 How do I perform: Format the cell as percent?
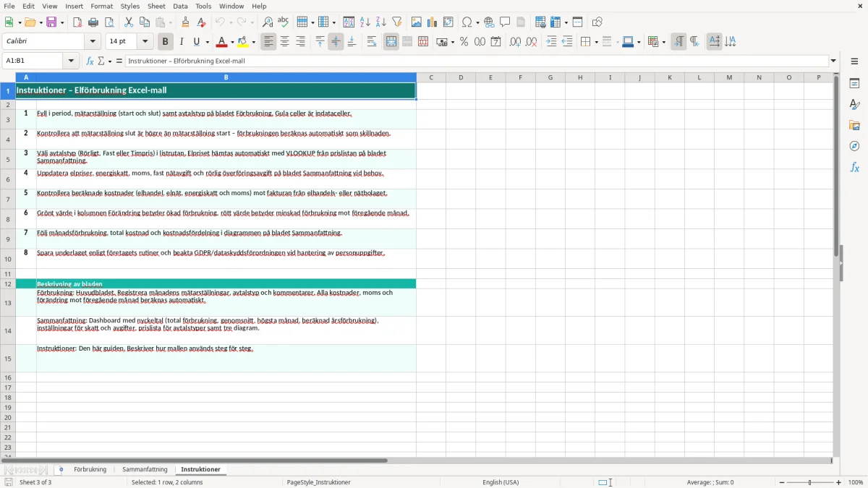tap(464, 42)
